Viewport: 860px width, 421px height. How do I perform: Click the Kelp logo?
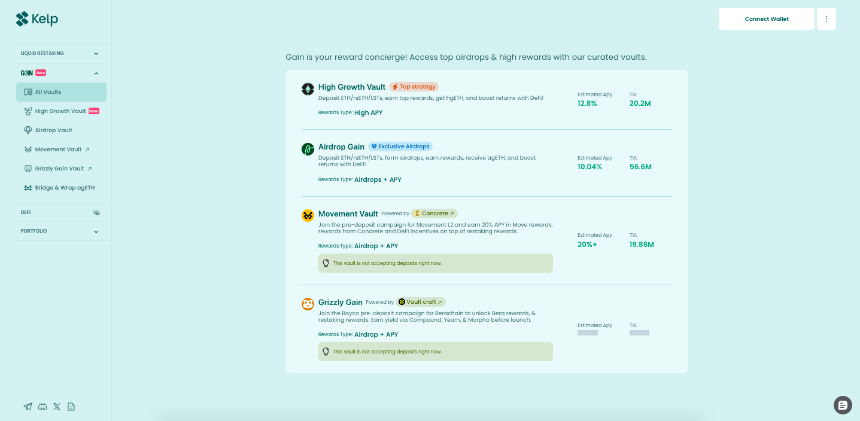(37, 19)
